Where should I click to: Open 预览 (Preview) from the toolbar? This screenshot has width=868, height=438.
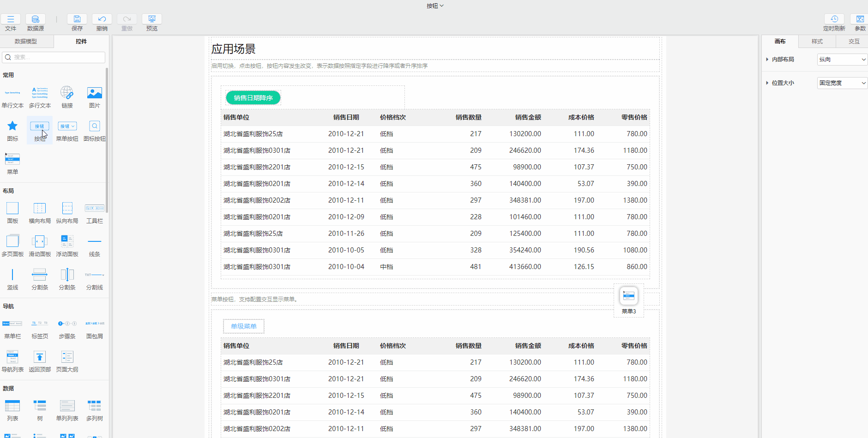click(x=151, y=19)
